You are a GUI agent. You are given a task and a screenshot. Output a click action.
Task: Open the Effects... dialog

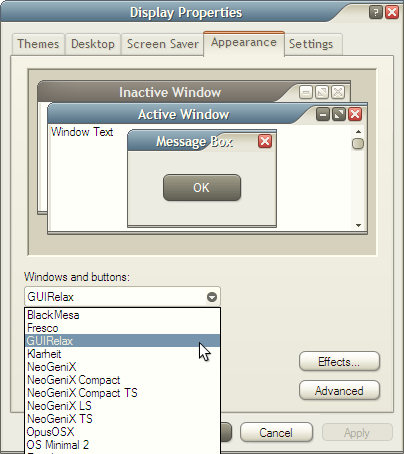(339, 362)
